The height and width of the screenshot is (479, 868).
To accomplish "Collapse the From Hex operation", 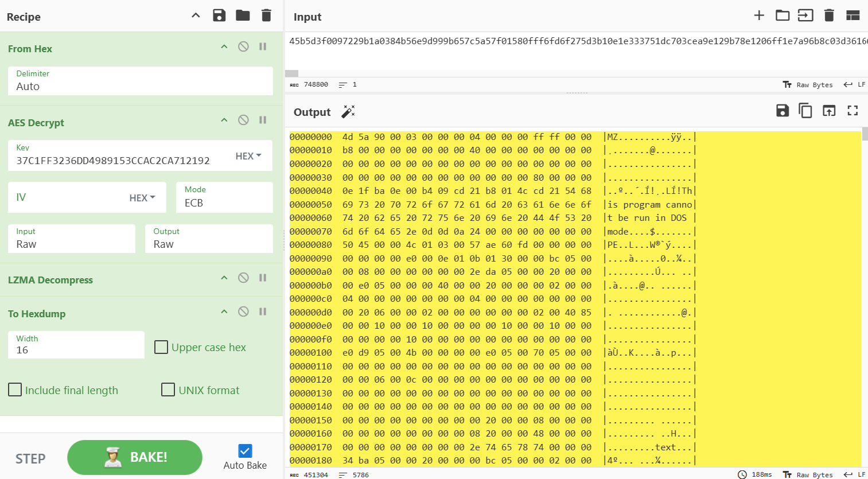I will point(224,46).
